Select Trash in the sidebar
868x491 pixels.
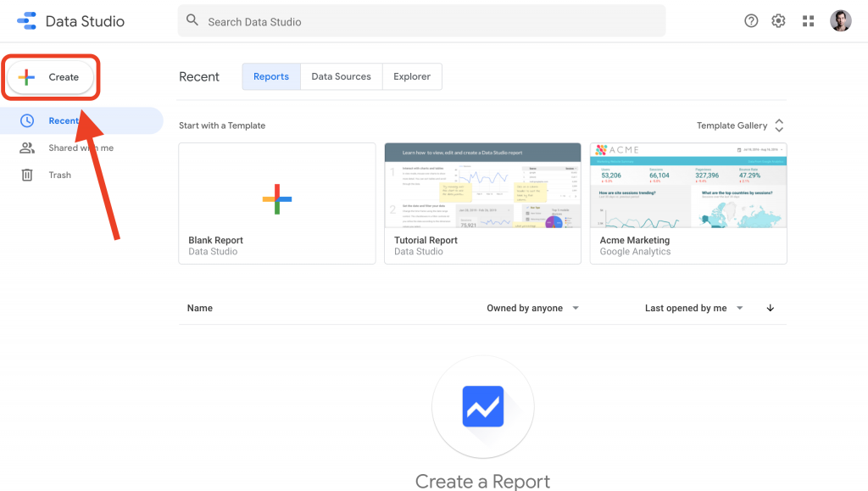81,175
